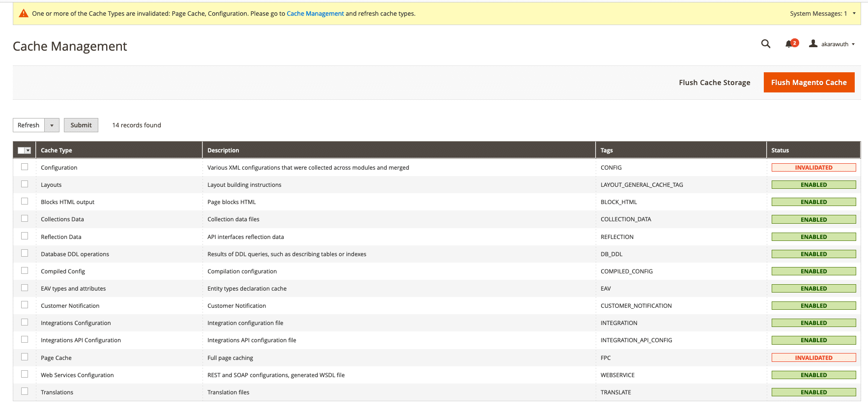868x415 pixels.
Task: Check the Reflection Data row checkbox
Action: [25, 236]
